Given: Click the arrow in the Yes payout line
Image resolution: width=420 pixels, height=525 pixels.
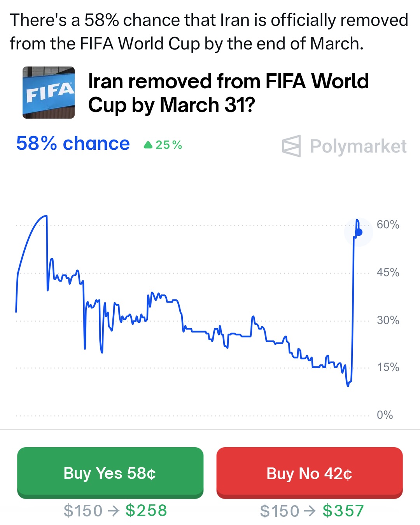Looking at the screenshot, I should pyautogui.click(x=114, y=511).
